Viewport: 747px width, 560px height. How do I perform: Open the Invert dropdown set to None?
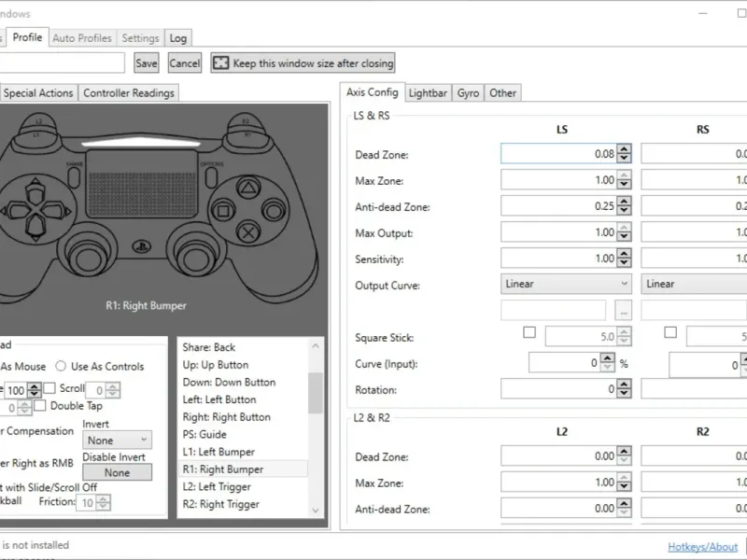click(x=118, y=440)
